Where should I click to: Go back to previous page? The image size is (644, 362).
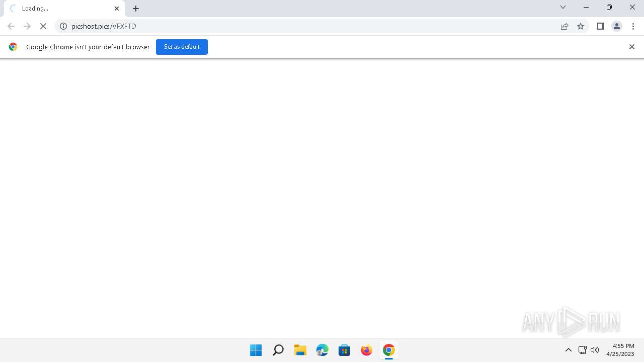11,26
